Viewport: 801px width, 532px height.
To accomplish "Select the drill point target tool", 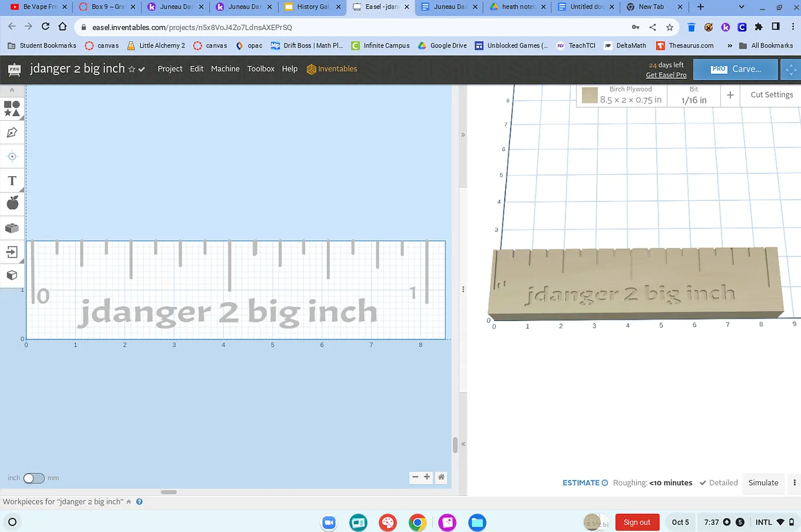I will pyautogui.click(x=12, y=156).
